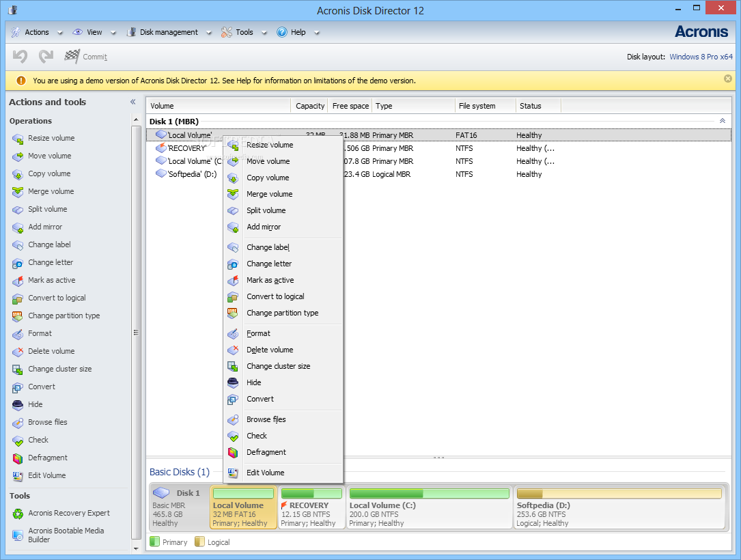The image size is (741, 560).
Task: Click Acronis Bootable Media Builder icon
Action: coord(18,535)
